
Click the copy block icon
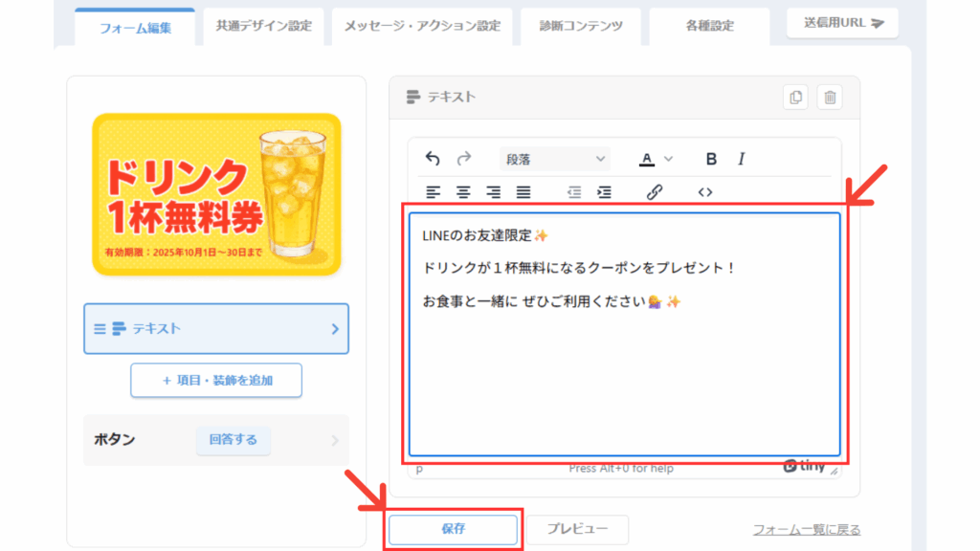tap(795, 97)
